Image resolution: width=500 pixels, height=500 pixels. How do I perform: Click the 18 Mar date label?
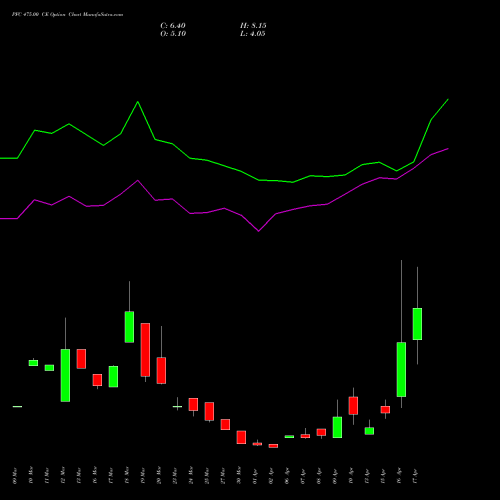click(x=127, y=476)
